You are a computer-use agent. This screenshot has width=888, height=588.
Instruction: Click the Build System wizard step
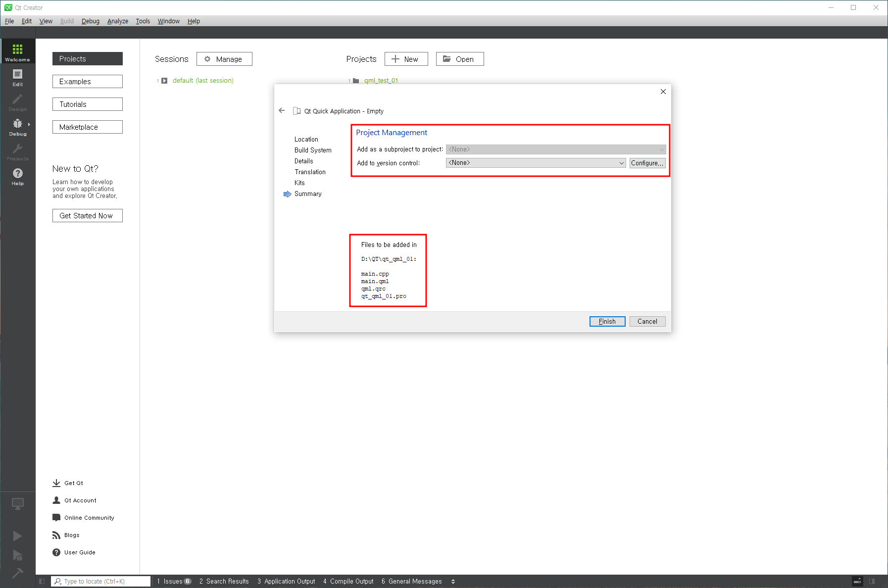[x=313, y=150]
